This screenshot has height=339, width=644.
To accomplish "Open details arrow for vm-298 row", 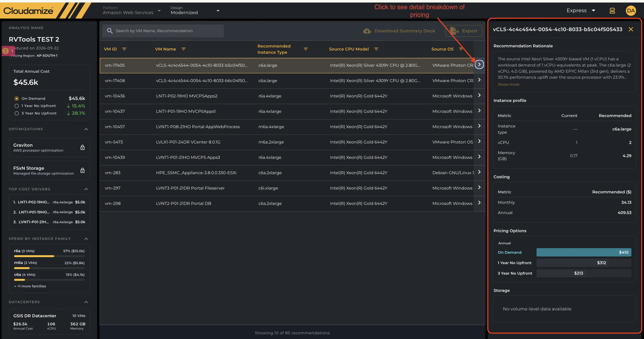I will (479, 203).
